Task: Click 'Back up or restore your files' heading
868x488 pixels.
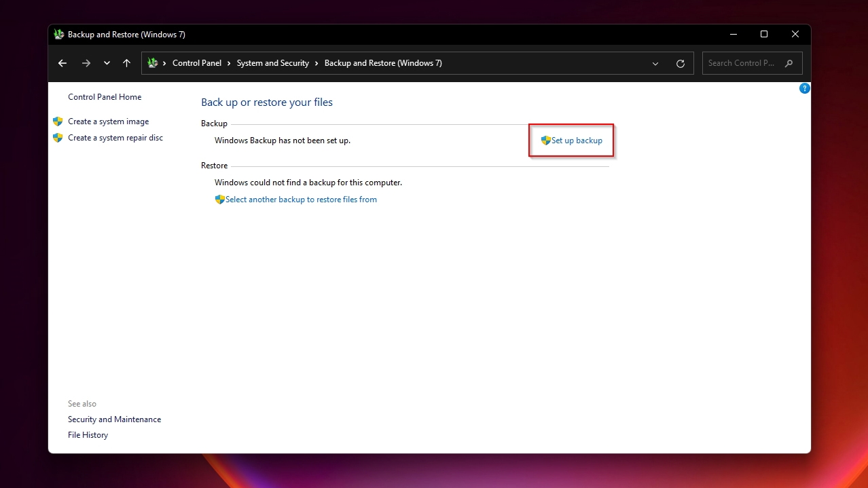Action: tap(267, 102)
